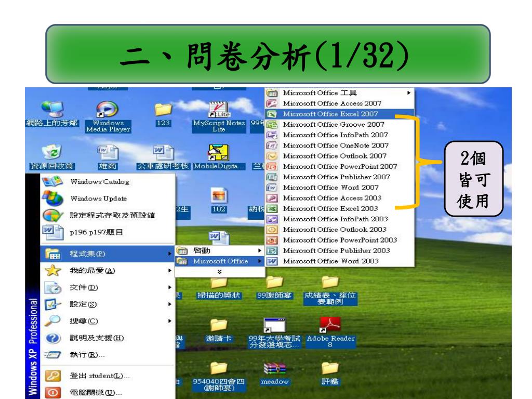Open Windows Catalog from Start menu
This screenshot has width=532, height=399.
pyautogui.click(x=108, y=181)
